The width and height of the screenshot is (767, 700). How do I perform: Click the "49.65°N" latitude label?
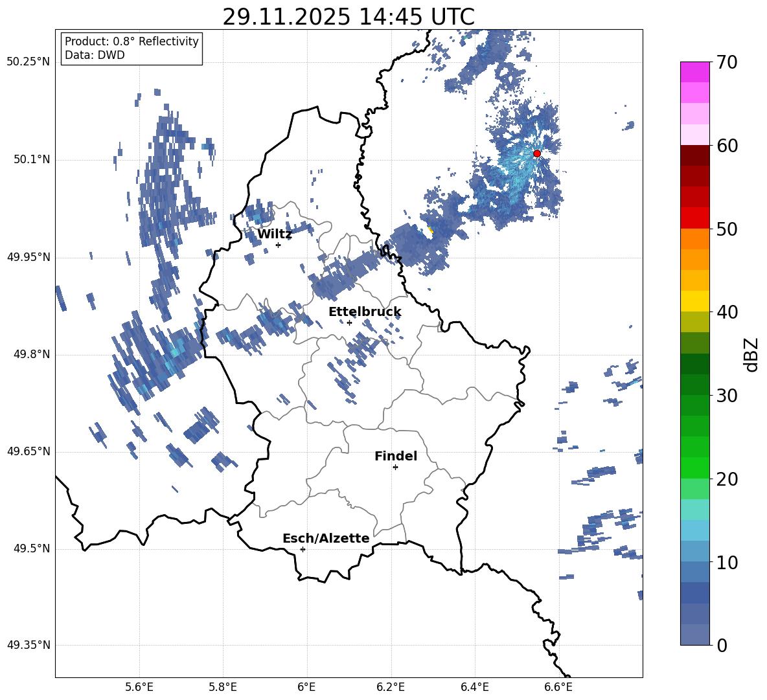(x=29, y=451)
